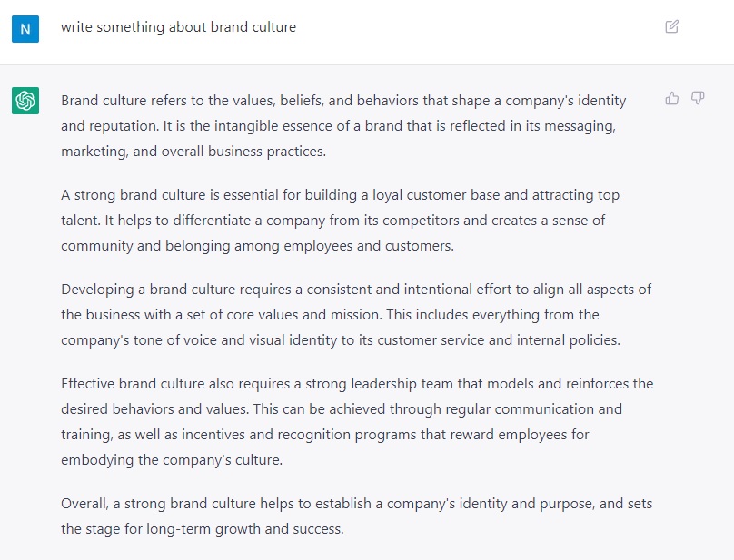Image resolution: width=734 pixels, height=560 pixels.
Task: Click the line beginning 'desired behaviors and values'
Action: 342,409
